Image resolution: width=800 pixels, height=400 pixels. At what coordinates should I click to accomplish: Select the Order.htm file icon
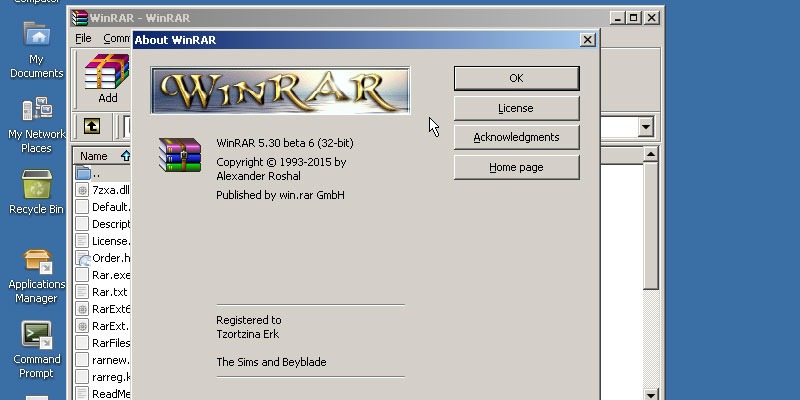click(x=82, y=258)
